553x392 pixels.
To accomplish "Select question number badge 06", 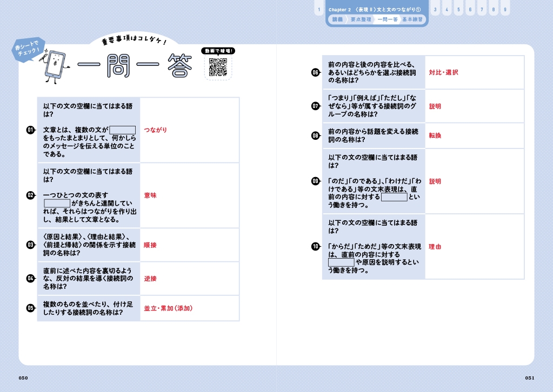I will click(316, 72).
